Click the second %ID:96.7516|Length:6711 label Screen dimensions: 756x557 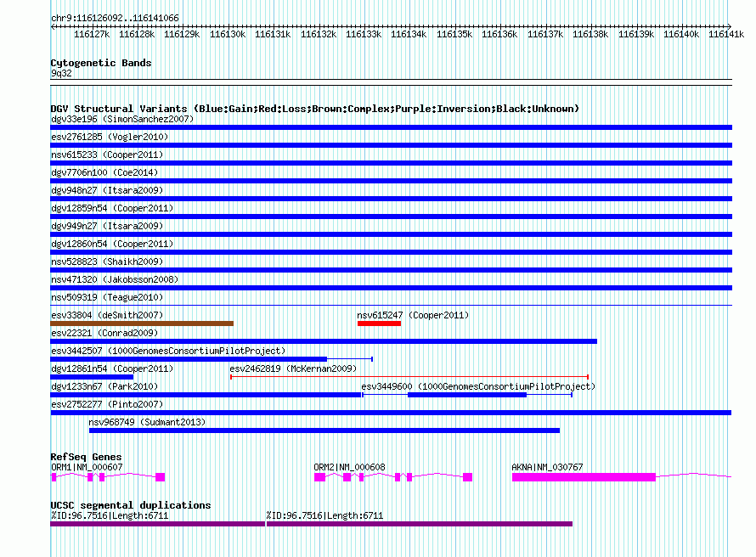(325, 515)
